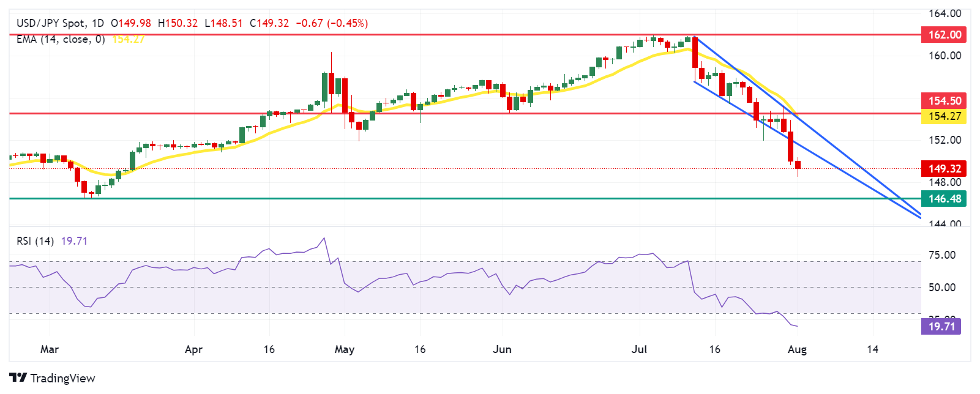
Task: Click the yellow 154.27 EMA price tag
Action: pos(944,116)
